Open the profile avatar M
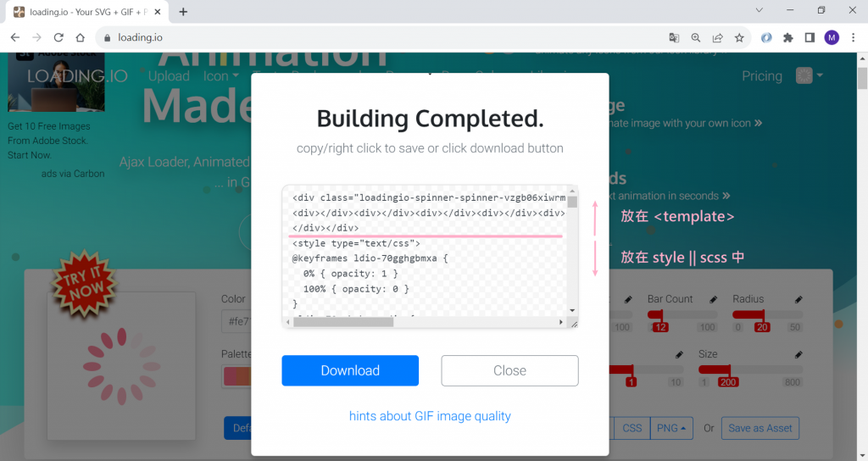 [x=832, y=37]
